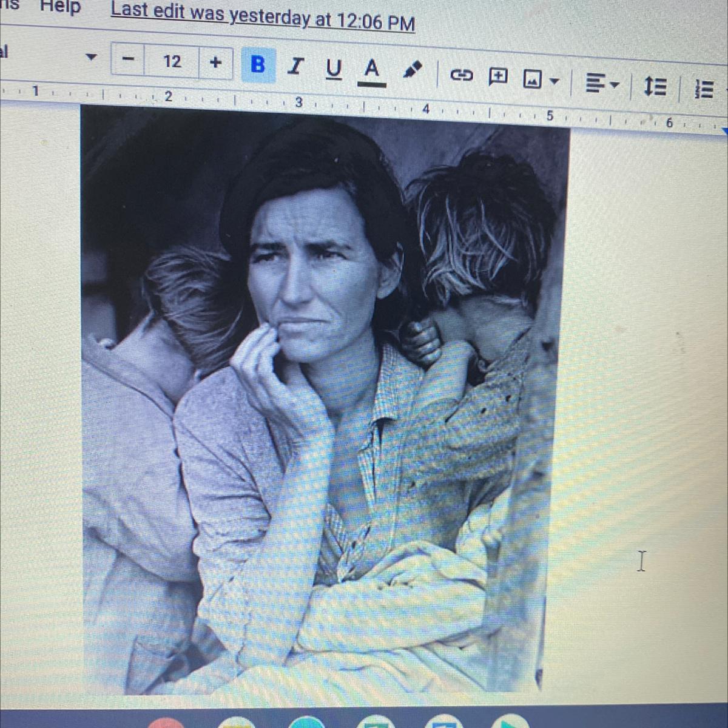Expand the insert image dropdown arrow

554,80
